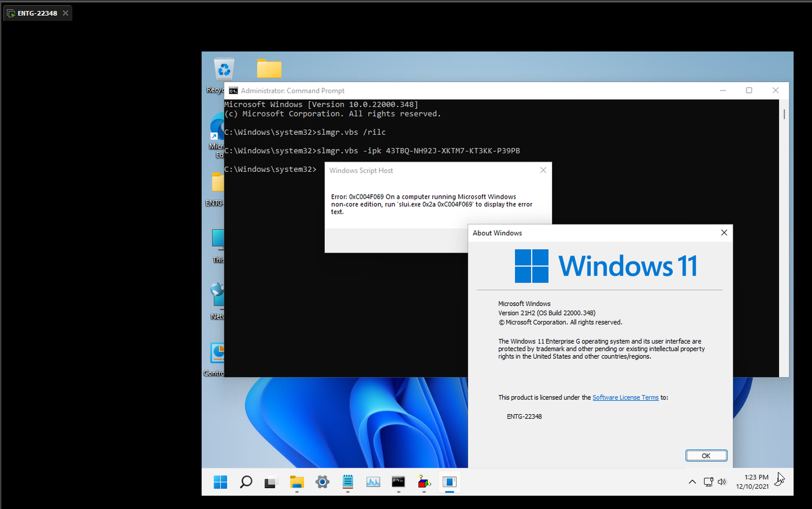Select the This PC desktop icon
This screenshot has height=509, width=812.
(217, 246)
